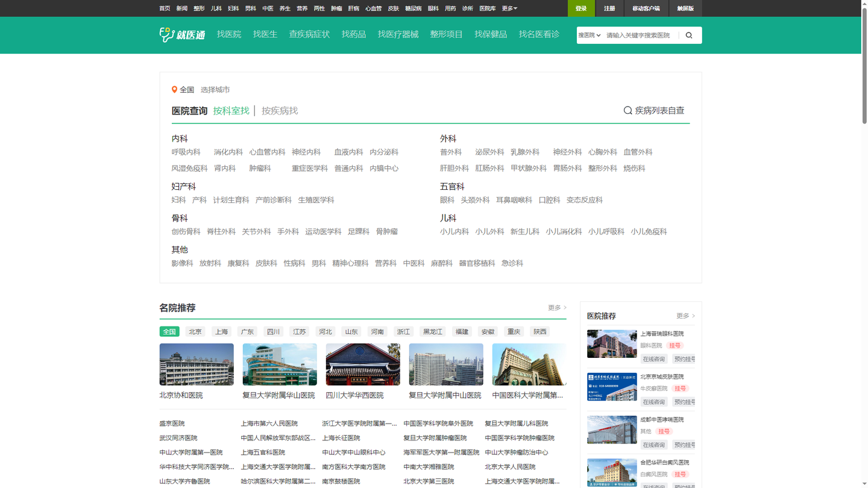Click the 就医通 logo
The height and width of the screenshot is (488, 868).
pos(182,35)
